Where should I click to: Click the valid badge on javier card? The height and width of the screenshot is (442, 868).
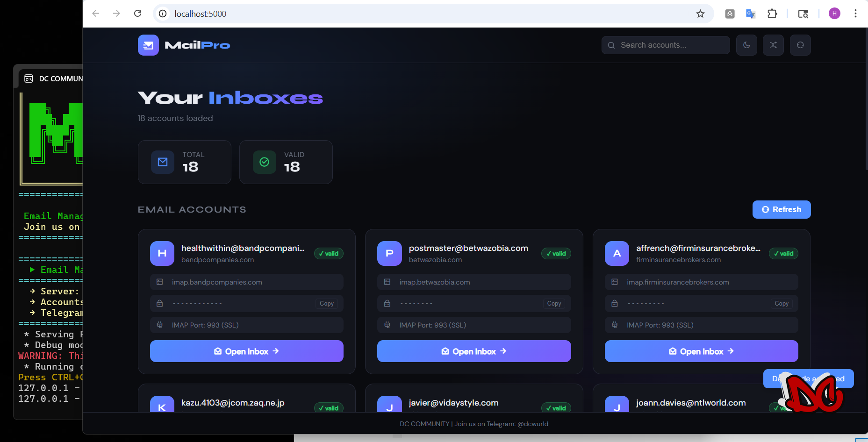click(556, 407)
